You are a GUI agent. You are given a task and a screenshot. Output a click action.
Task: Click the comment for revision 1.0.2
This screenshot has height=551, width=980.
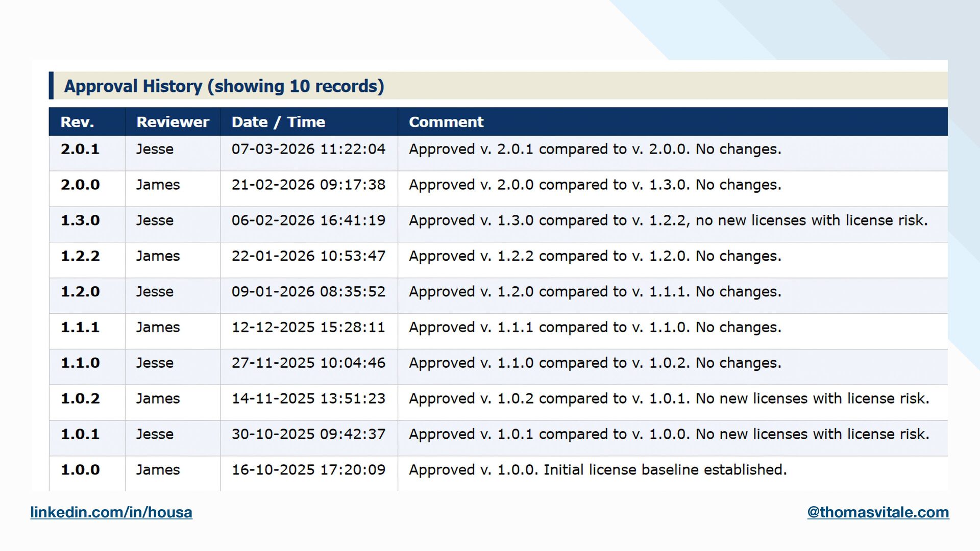669,398
